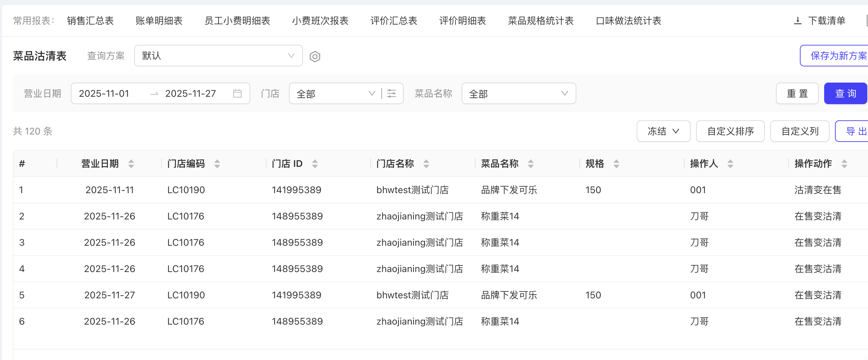Click the start date 2025-11-01 field
868x360 pixels.
click(x=104, y=93)
